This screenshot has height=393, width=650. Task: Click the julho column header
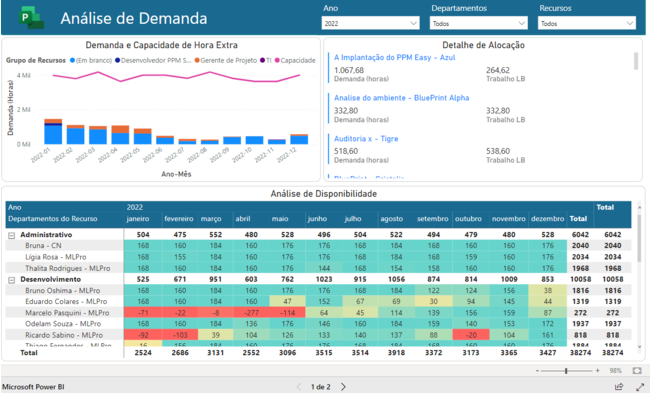[x=353, y=218]
